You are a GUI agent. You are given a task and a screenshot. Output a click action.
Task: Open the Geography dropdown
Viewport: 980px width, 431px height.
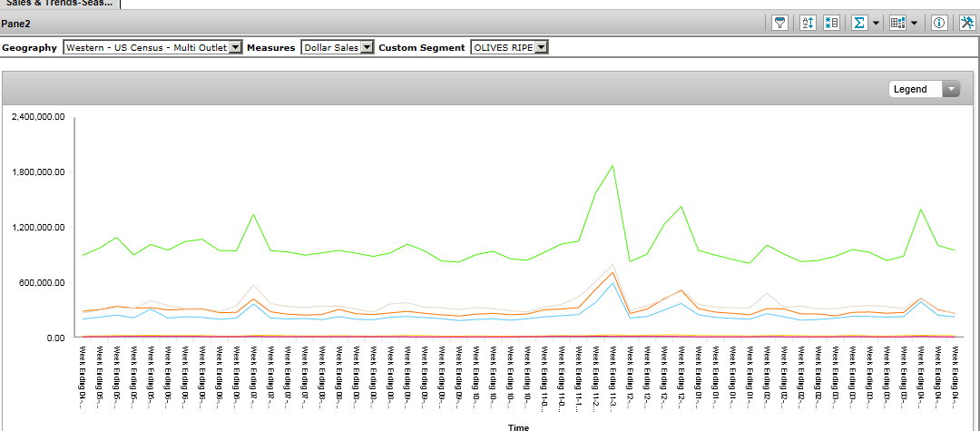[x=235, y=47]
